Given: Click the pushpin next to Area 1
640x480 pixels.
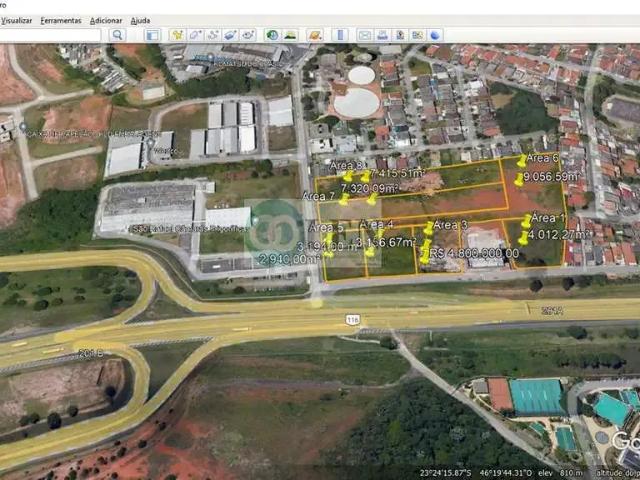Looking at the screenshot, I should (526, 221).
